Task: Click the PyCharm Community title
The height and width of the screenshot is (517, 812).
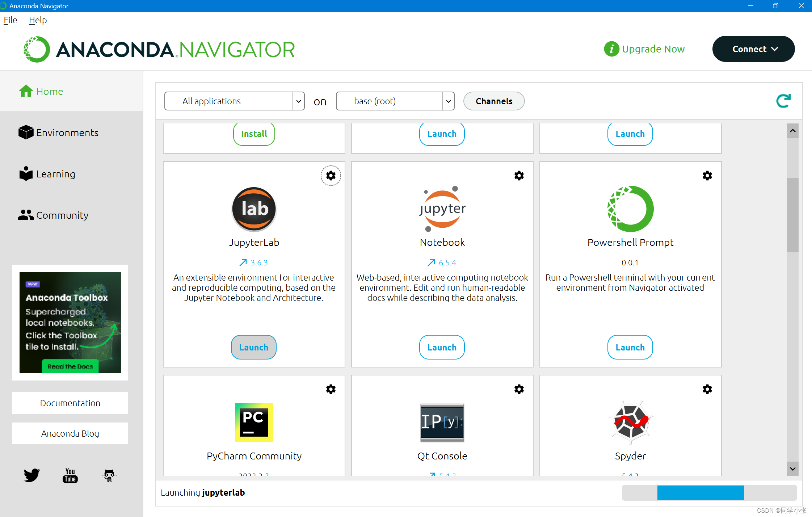Action: click(x=254, y=456)
